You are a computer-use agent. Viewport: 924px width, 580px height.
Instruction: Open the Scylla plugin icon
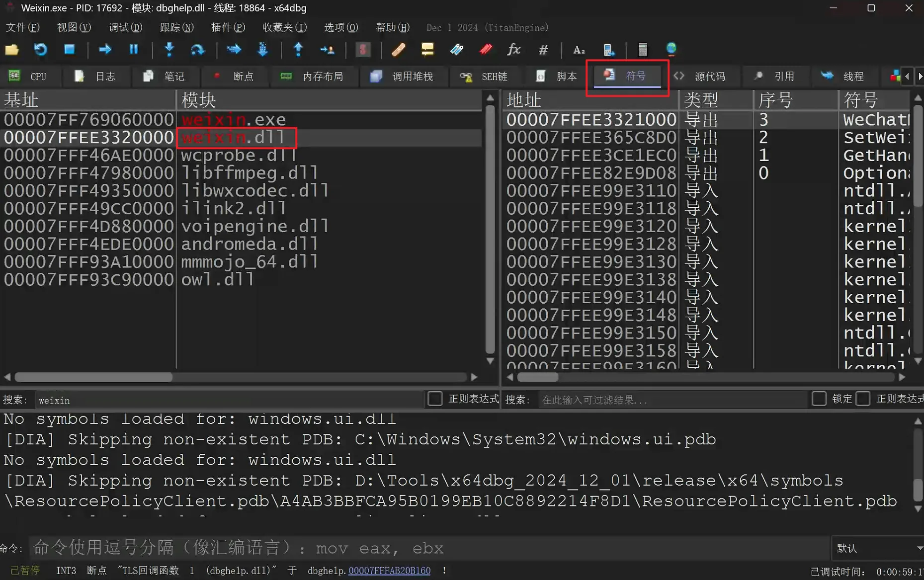click(x=363, y=49)
